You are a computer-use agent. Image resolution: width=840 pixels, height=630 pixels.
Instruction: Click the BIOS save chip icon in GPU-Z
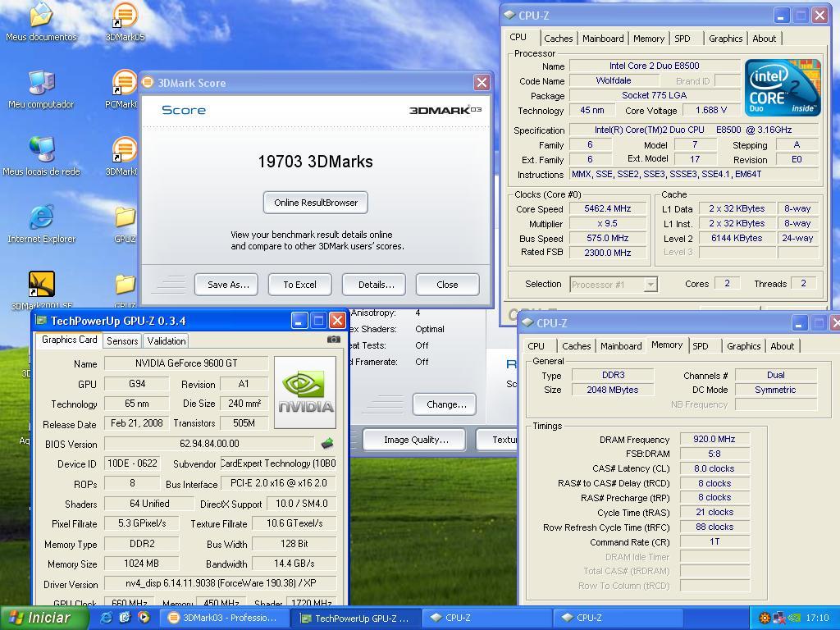[x=326, y=444]
